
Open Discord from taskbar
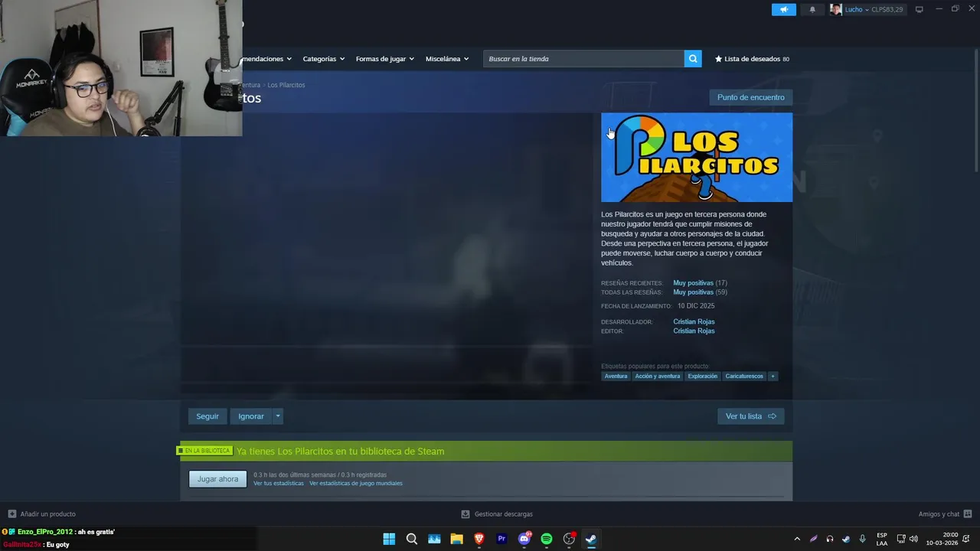[x=524, y=539]
